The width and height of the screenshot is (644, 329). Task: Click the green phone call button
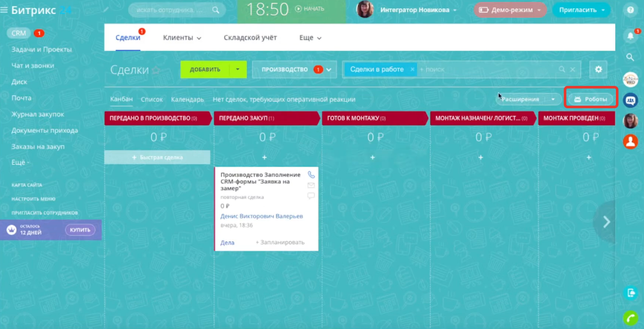(630, 318)
